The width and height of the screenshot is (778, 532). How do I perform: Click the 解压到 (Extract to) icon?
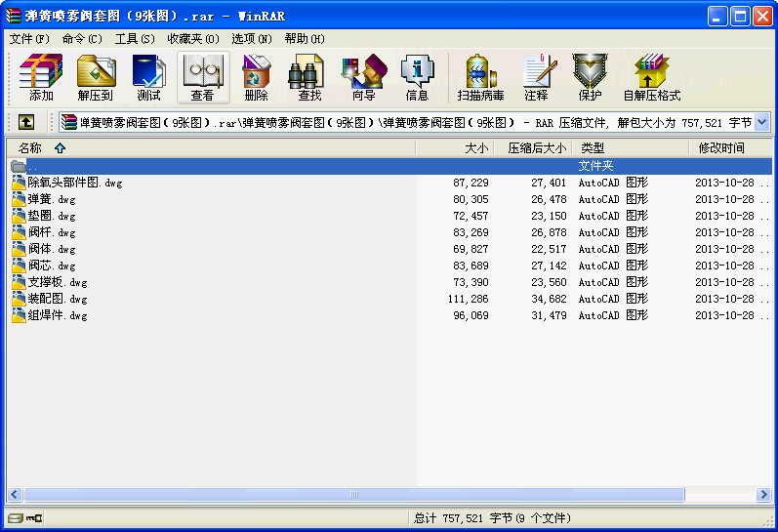[x=96, y=79]
